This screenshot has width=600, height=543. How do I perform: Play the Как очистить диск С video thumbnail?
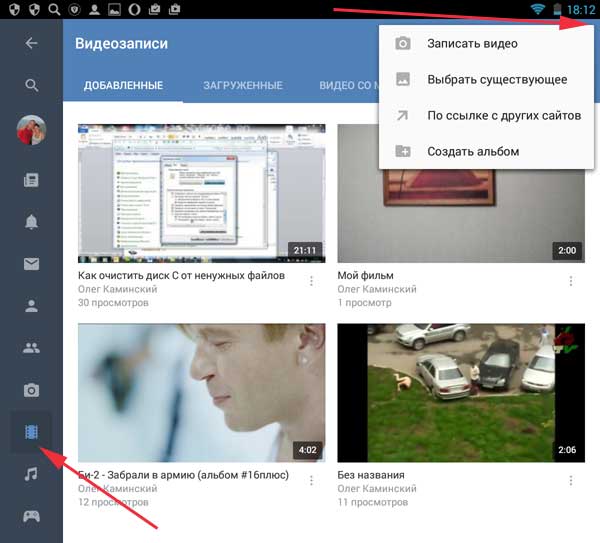201,193
